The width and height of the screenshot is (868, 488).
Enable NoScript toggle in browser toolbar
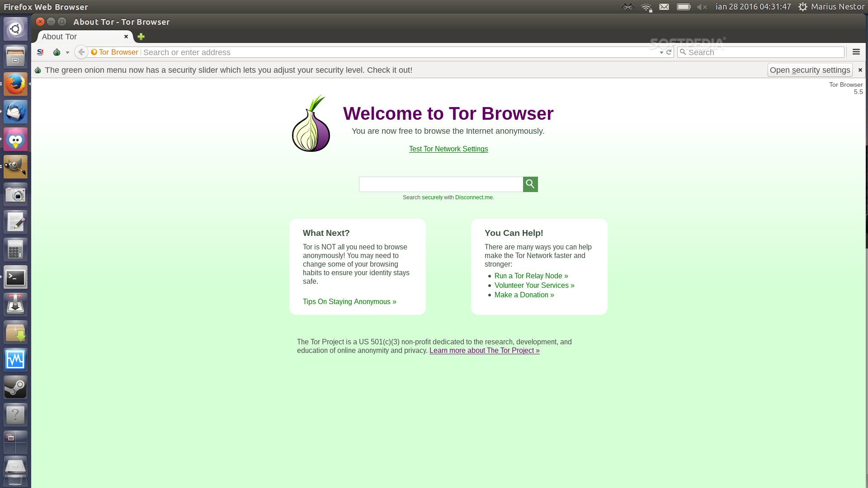[x=40, y=52]
